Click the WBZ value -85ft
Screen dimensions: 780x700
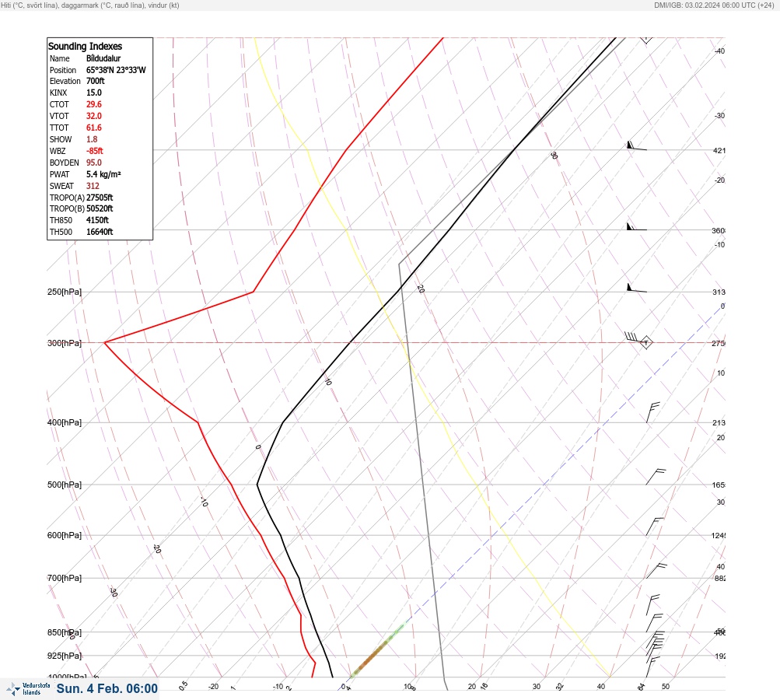(x=95, y=151)
